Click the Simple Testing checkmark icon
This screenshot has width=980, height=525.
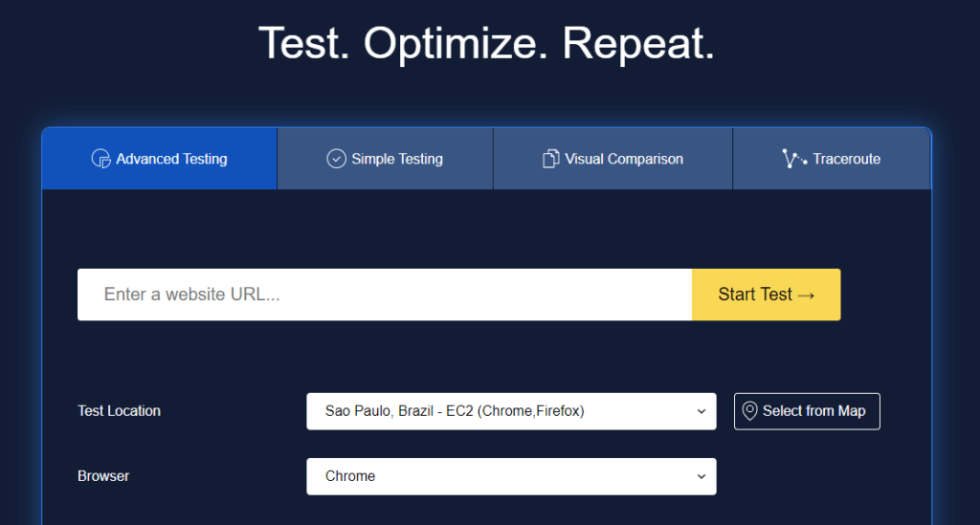tap(336, 159)
